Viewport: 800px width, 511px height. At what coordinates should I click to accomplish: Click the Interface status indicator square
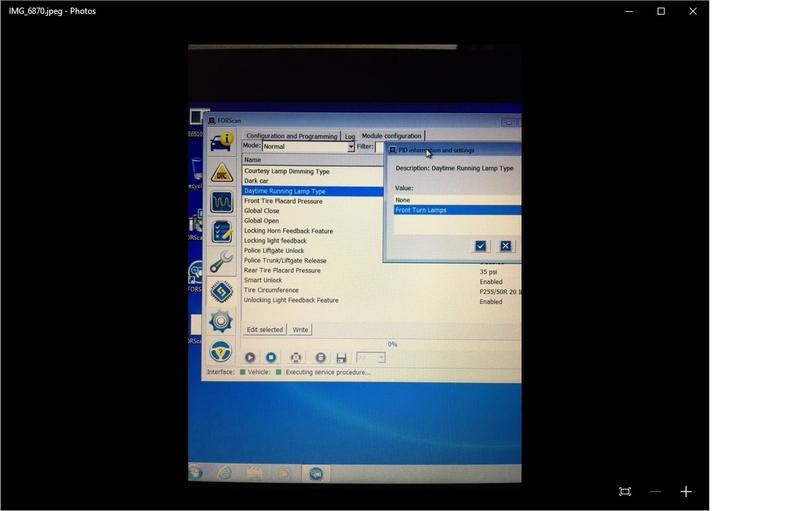(x=243, y=372)
